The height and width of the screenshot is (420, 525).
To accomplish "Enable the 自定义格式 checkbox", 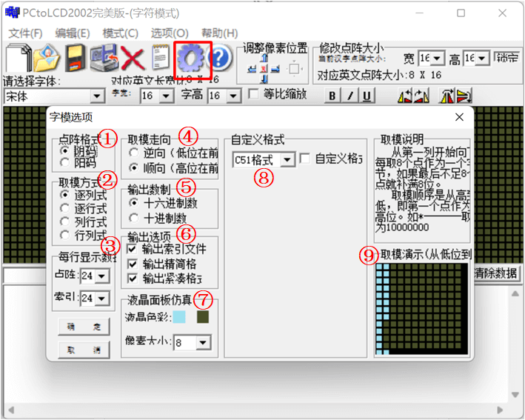I will [304, 159].
